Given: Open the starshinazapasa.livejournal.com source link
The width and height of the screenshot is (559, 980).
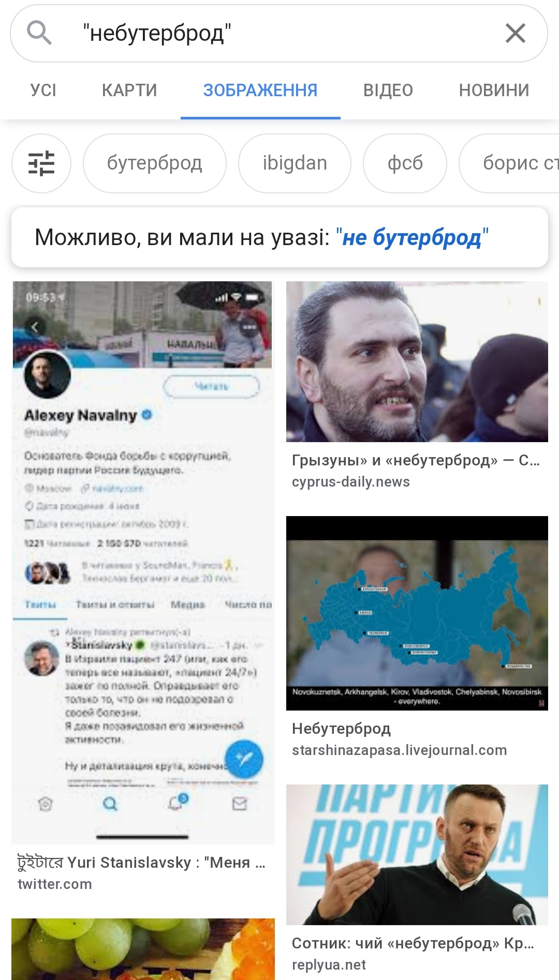Looking at the screenshot, I should [399, 750].
